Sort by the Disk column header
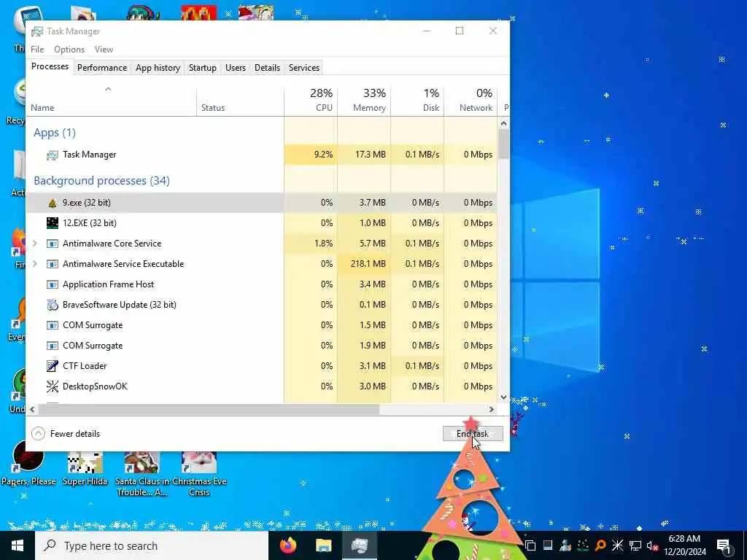 click(418, 101)
